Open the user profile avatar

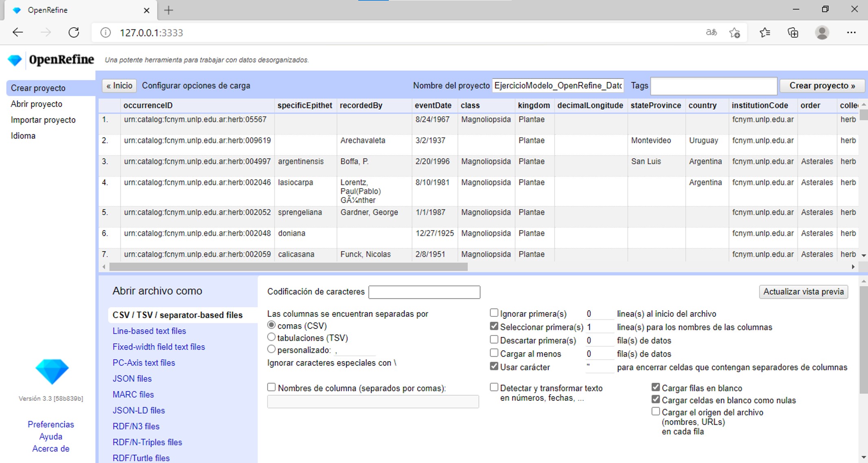[x=822, y=33]
